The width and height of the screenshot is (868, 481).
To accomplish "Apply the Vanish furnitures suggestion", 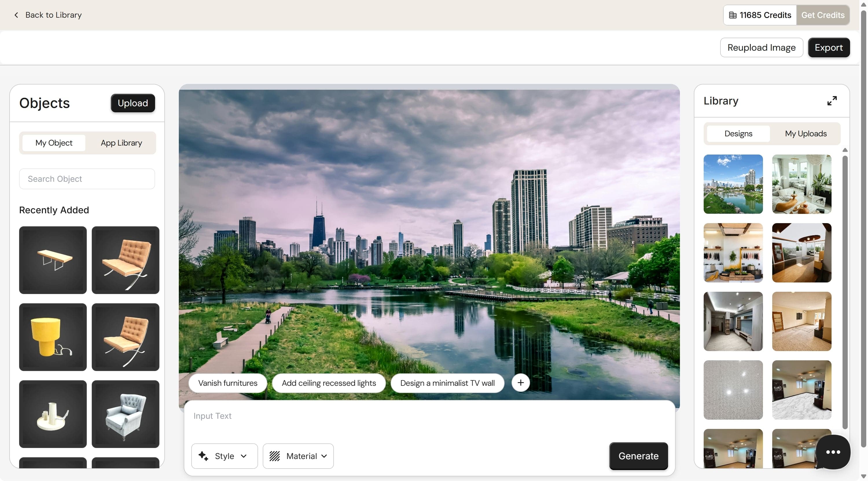I will pos(228,383).
